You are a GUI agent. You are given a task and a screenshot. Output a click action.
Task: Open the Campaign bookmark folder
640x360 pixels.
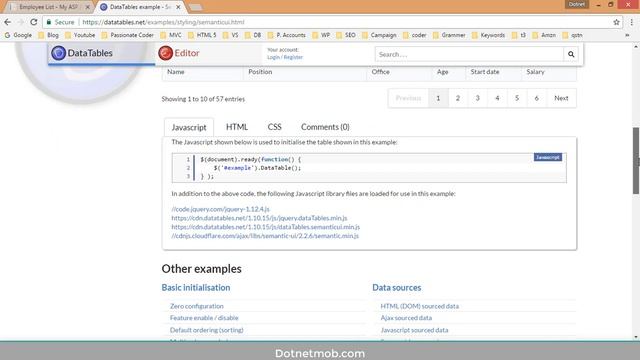pyautogui.click(x=379, y=35)
